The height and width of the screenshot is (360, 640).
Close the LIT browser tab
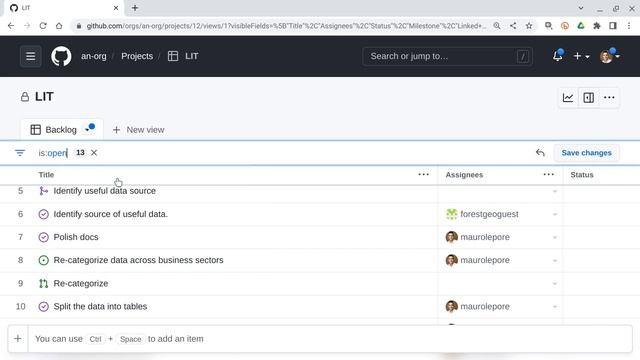116,8
